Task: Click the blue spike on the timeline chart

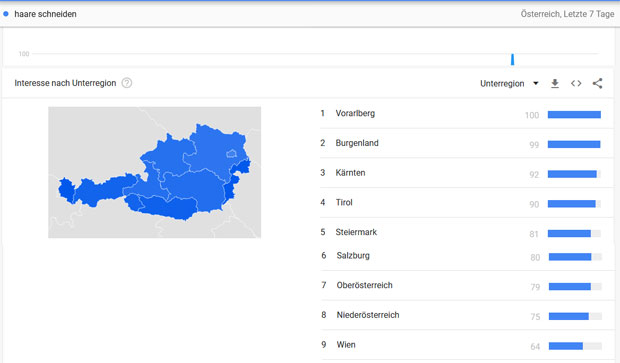Action: click(512, 59)
